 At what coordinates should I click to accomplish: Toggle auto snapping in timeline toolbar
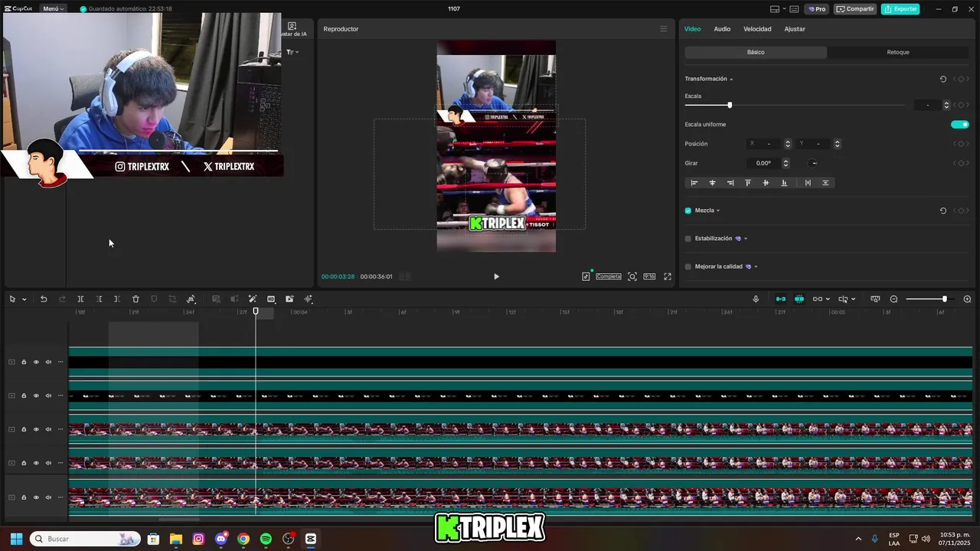pos(799,299)
